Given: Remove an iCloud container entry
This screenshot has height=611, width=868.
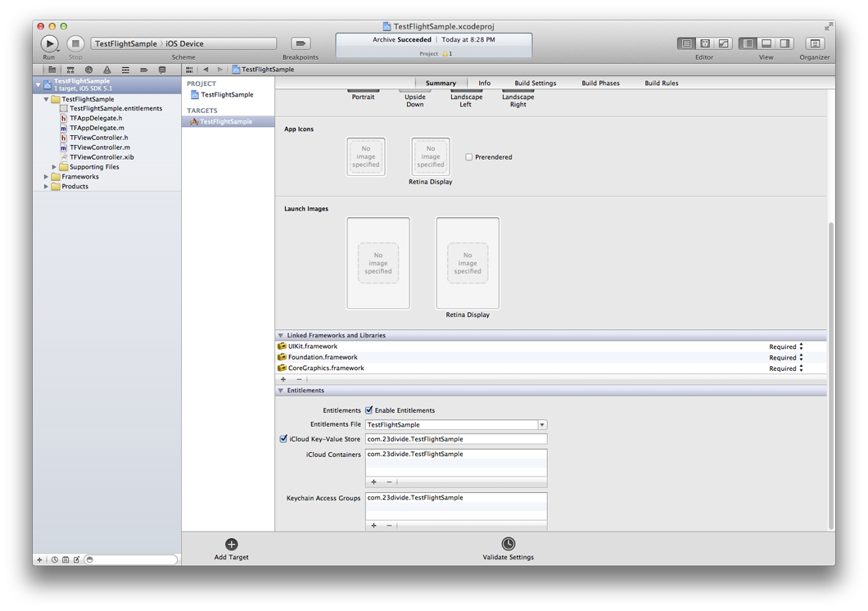Looking at the screenshot, I should click(389, 482).
